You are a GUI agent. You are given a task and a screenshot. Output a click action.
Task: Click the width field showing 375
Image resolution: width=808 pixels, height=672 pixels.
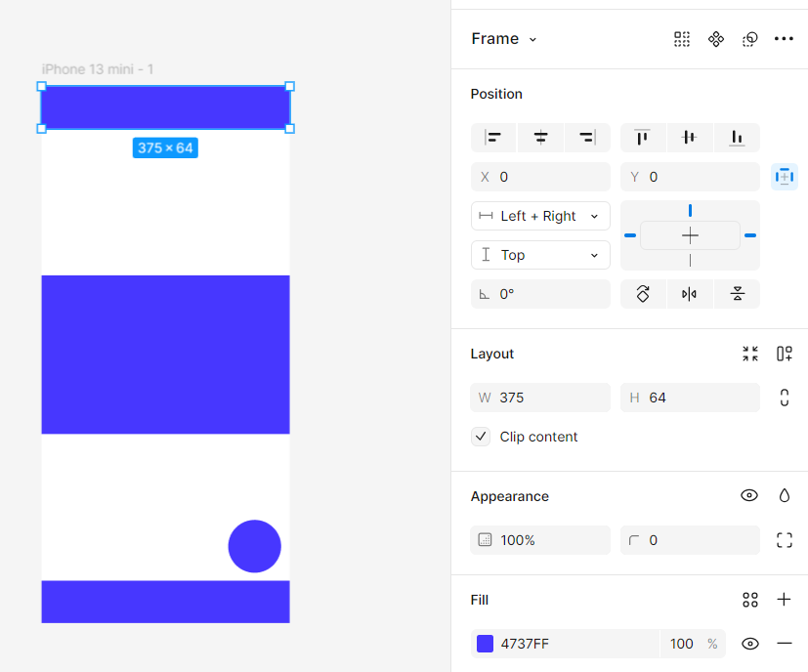[x=540, y=398]
